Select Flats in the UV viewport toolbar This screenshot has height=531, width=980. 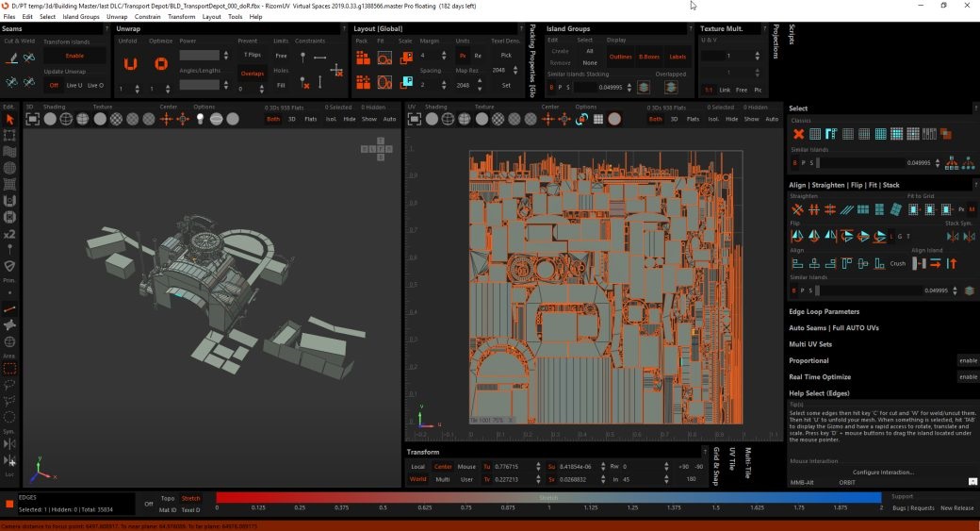pos(694,119)
